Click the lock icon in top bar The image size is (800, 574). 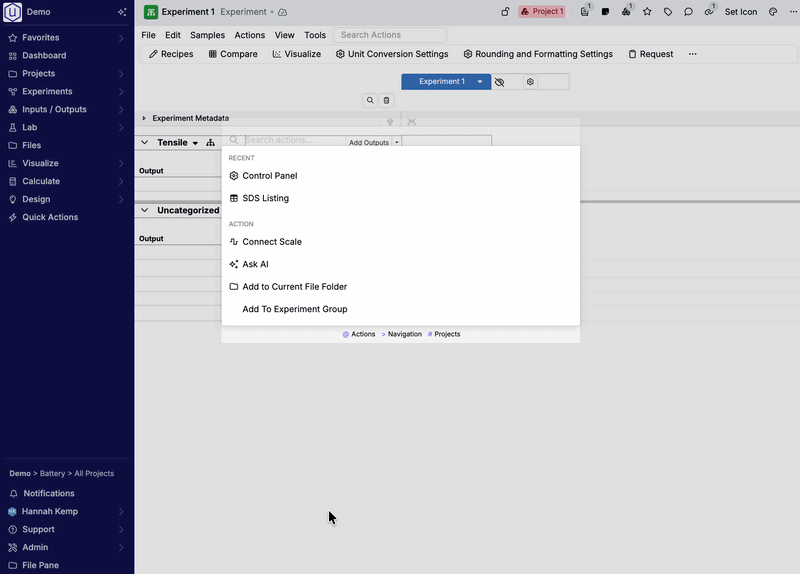(505, 12)
